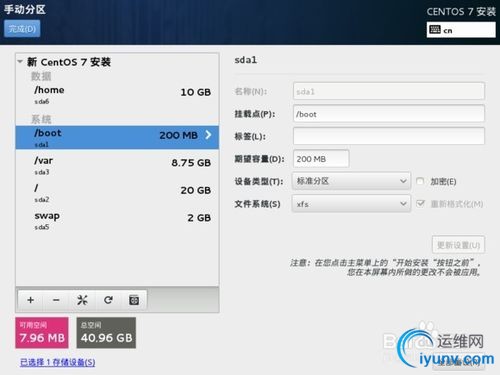Collapse the 新 CentOS 7 安装 tree
This screenshot has width=500, height=375.
pos(20,62)
